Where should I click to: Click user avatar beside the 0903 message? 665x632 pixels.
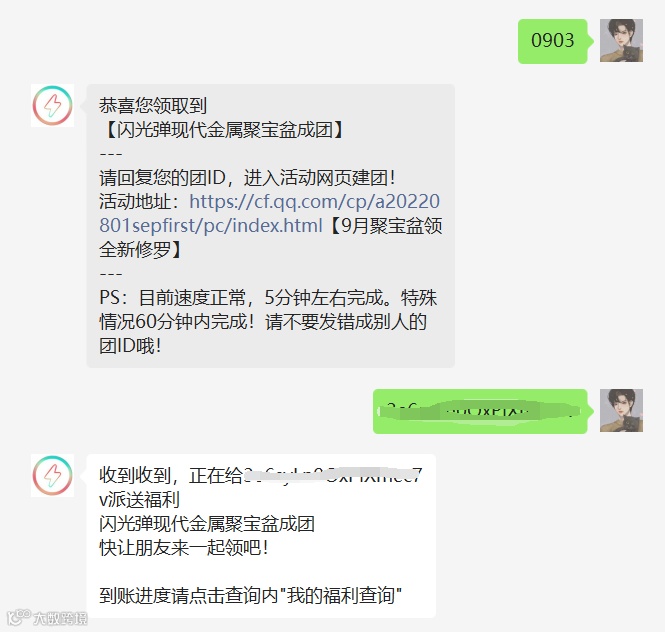621,40
